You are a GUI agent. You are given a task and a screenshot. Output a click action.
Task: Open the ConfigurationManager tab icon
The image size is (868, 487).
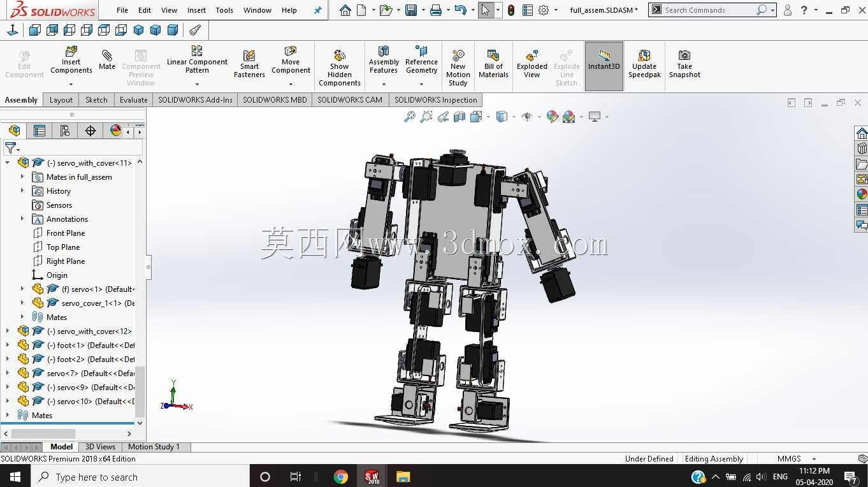(65, 131)
